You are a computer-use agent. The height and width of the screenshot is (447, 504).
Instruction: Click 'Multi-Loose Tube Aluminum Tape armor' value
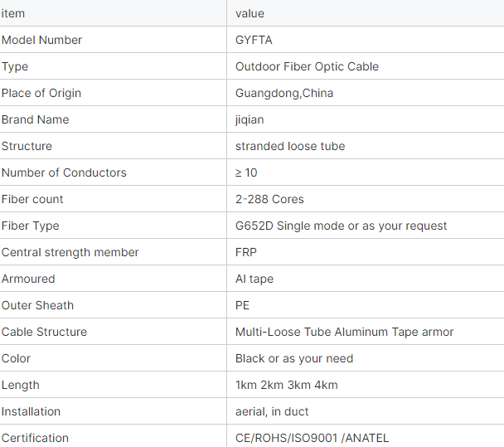(344, 332)
